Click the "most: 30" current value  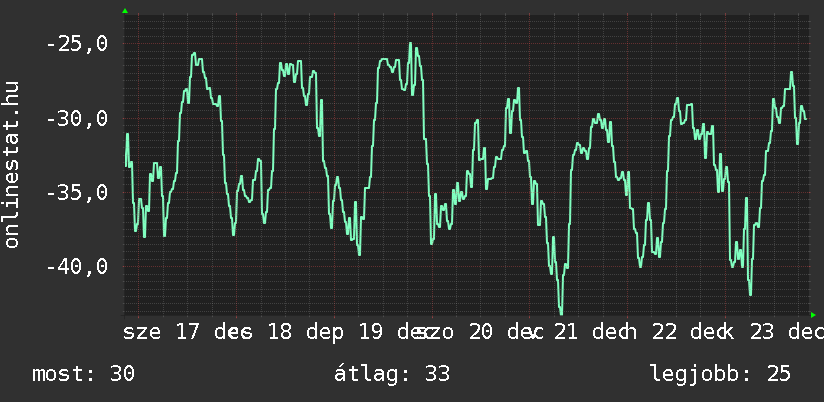point(84,374)
